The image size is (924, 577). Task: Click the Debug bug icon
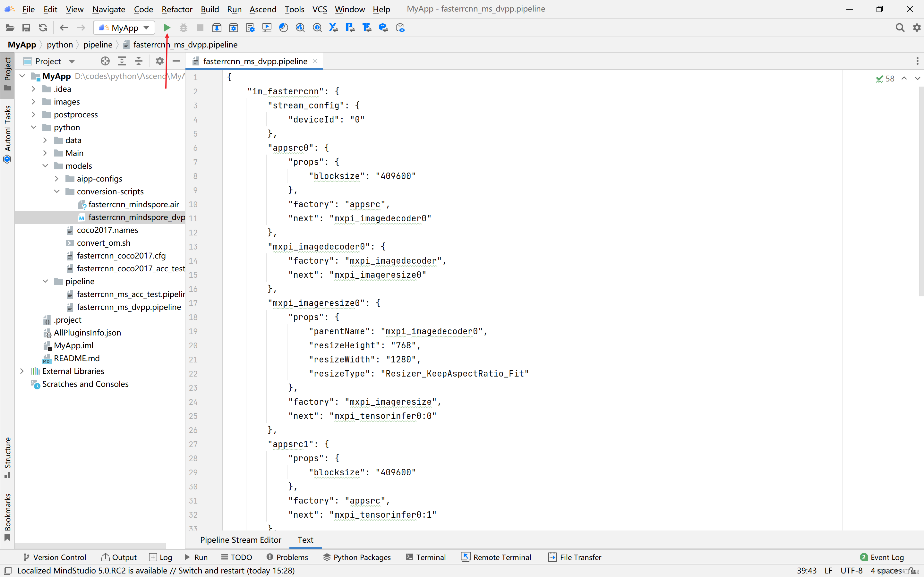click(x=183, y=28)
